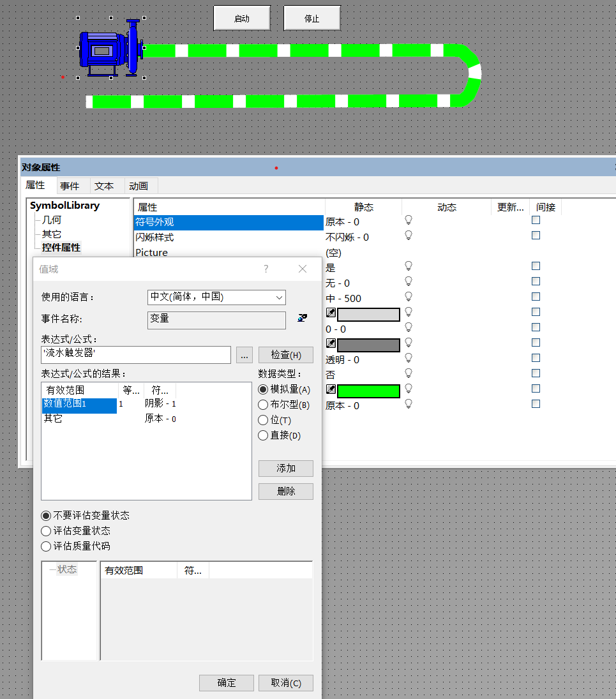616x699 pixels.
Task: Open expression browser with the '...' button
Action: [244, 355]
